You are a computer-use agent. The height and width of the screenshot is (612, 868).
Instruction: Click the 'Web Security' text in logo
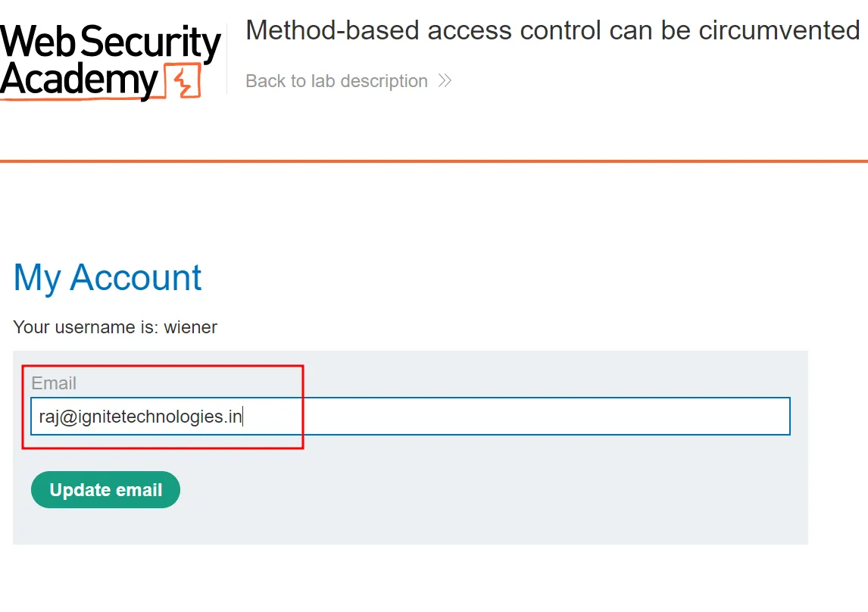point(110,42)
